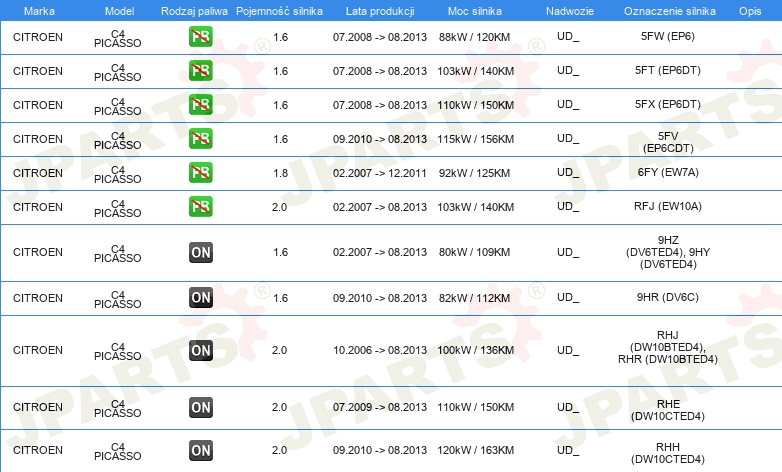
Task: Click the Rodzaj paliwa column header
Action: (x=195, y=11)
